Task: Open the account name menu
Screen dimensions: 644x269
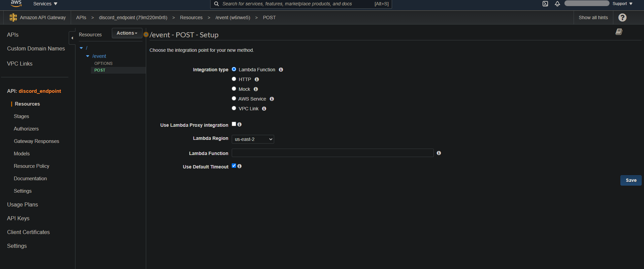Action: point(587,3)
